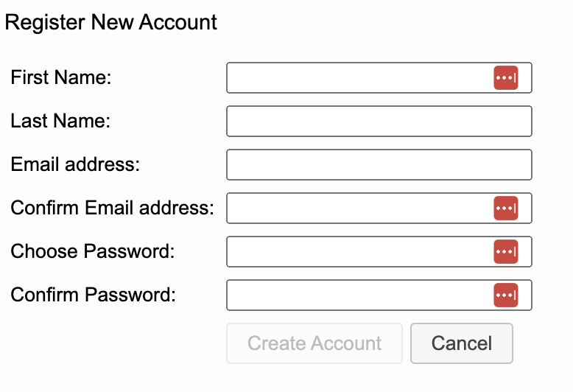Click the Register New Account heading
The width and height of the screenshot is (573, 392).
pyautogui.click(x=111, y=22)
